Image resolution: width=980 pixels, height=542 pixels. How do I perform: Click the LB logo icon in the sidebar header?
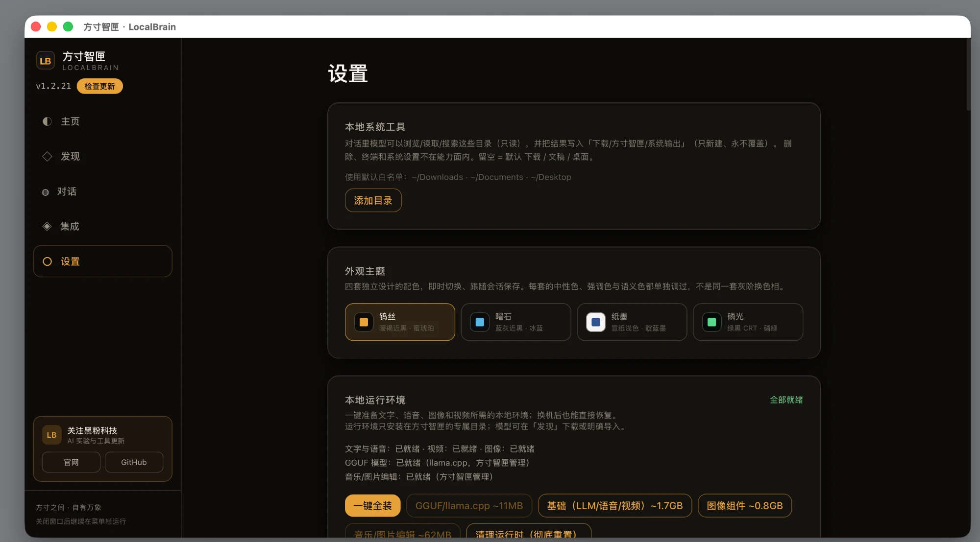(x=45, y=61)
